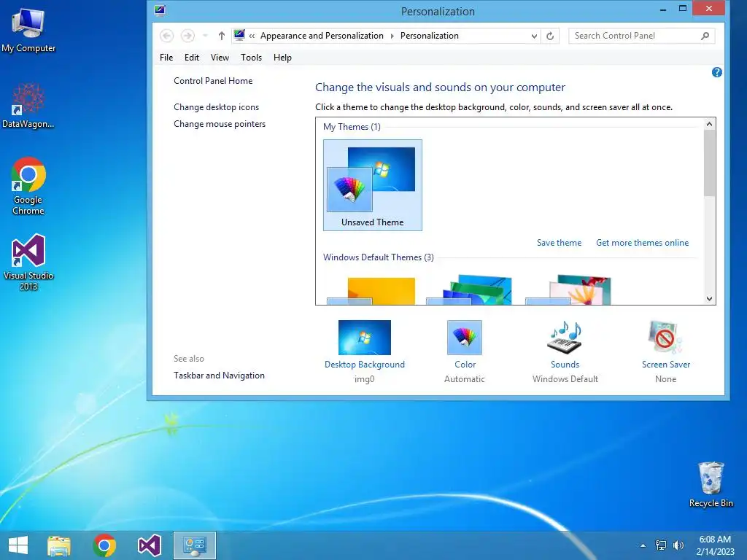Click the taskbar clock and date
This screenshot has width=747, height=560.
pos(715,545)
